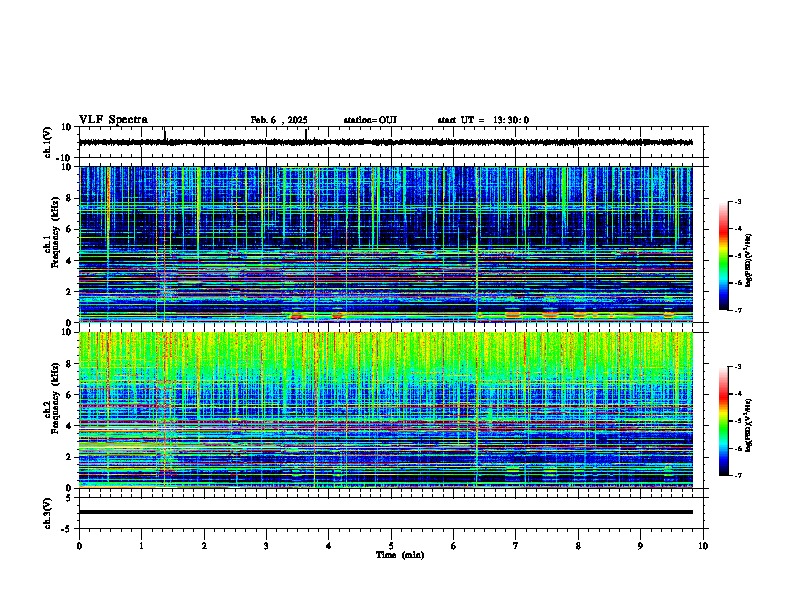This screenshot has width=792, height=612.
Task: Click the time axis tick label 1
Action: [141, 545]
